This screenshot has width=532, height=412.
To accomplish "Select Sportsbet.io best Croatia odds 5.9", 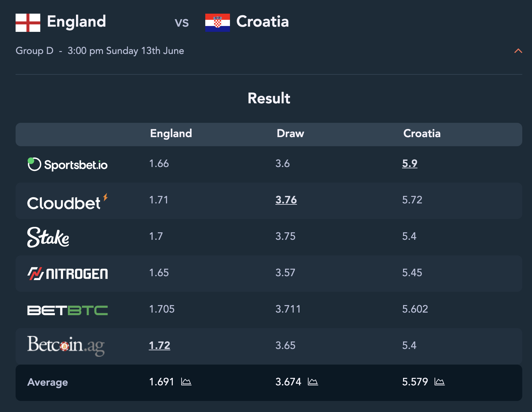I will coord(410,163).
